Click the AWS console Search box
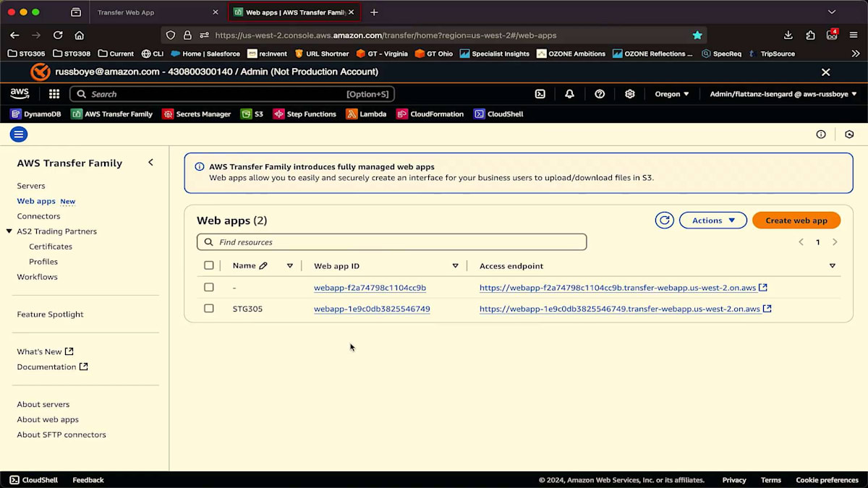868x488 pixels. (232, 94)
